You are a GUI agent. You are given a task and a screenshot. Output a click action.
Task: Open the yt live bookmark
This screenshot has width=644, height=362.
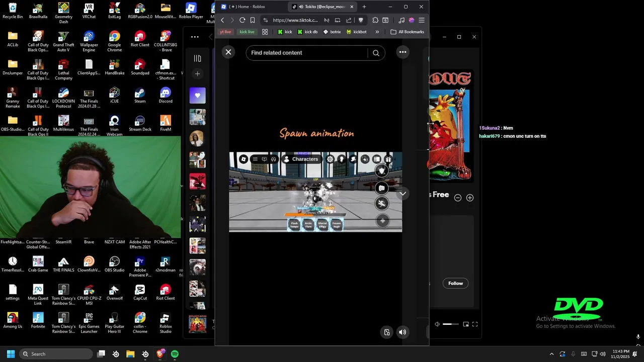[225, 32]
